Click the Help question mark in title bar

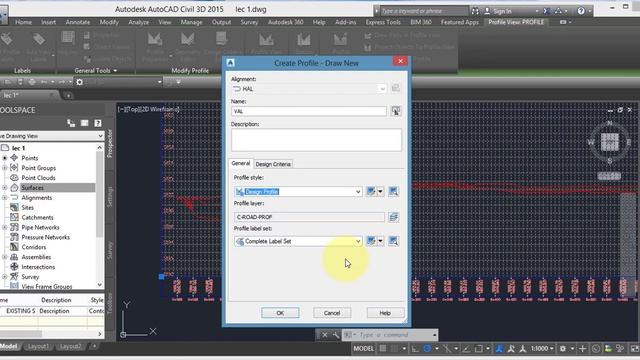click(x=581, y=11)
